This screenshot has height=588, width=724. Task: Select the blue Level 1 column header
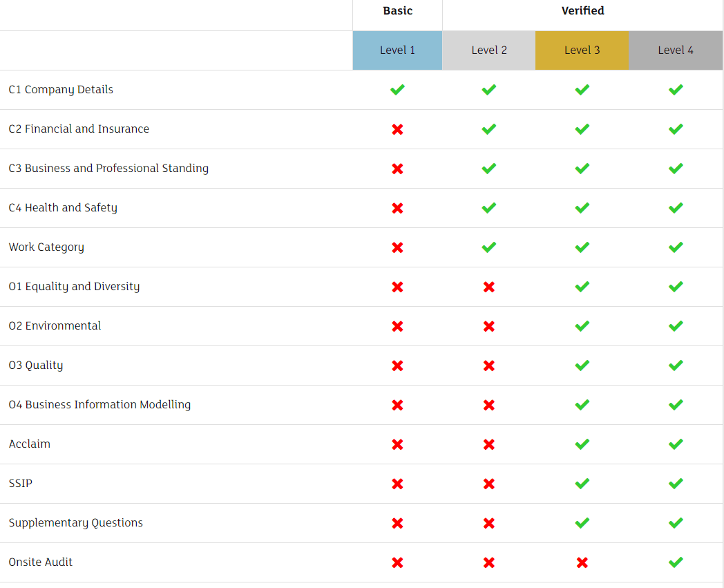(397, 50)
